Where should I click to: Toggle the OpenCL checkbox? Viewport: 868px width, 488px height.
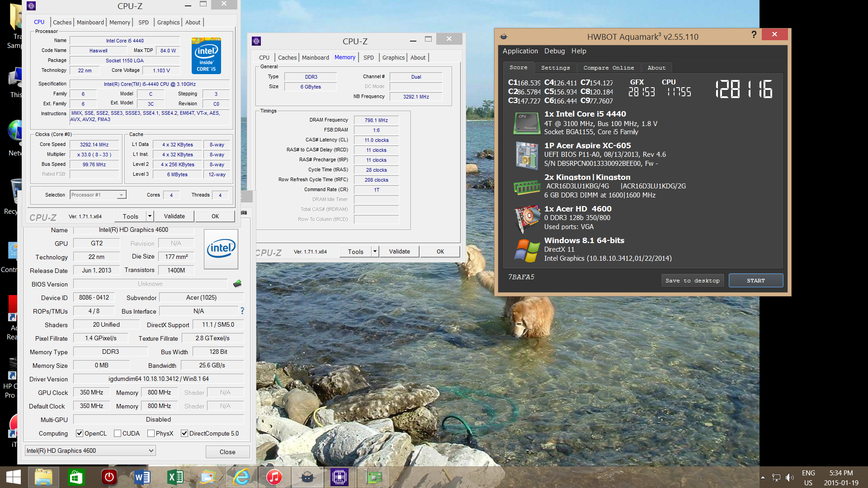click(80, 433)
